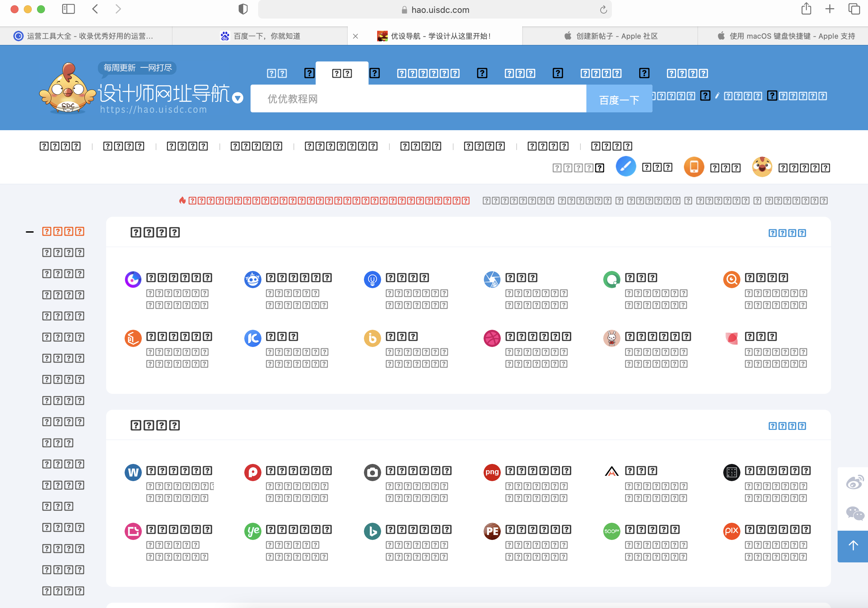Expand dropdown arrow beside site logo title
The image size is (868, 608).
tap(237, 98)
